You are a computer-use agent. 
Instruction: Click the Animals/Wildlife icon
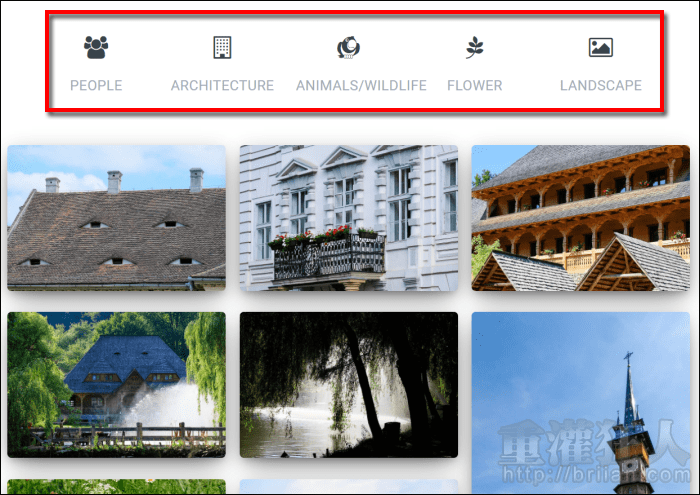click(348, 47)
